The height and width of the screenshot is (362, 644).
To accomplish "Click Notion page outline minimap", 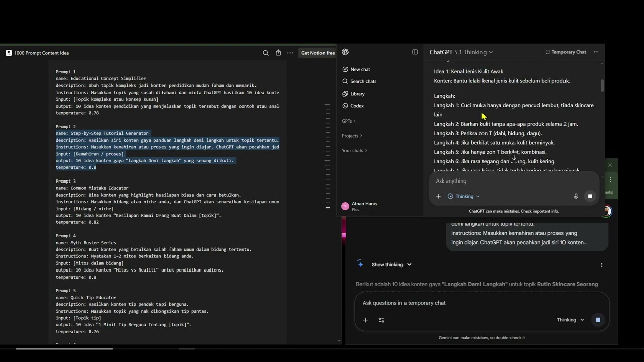I will tap(327, 156).
